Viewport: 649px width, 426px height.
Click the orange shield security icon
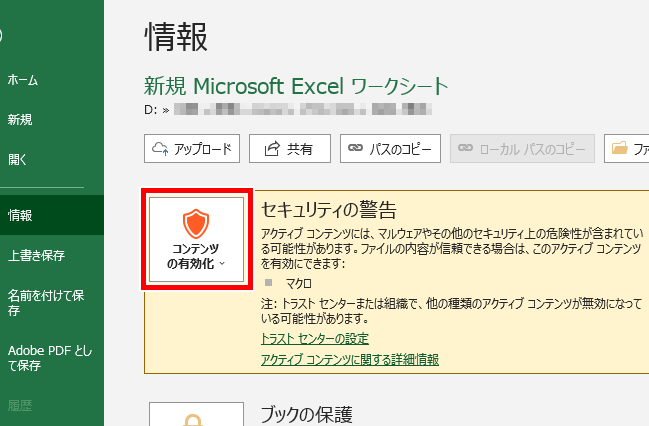coord(196,224)
